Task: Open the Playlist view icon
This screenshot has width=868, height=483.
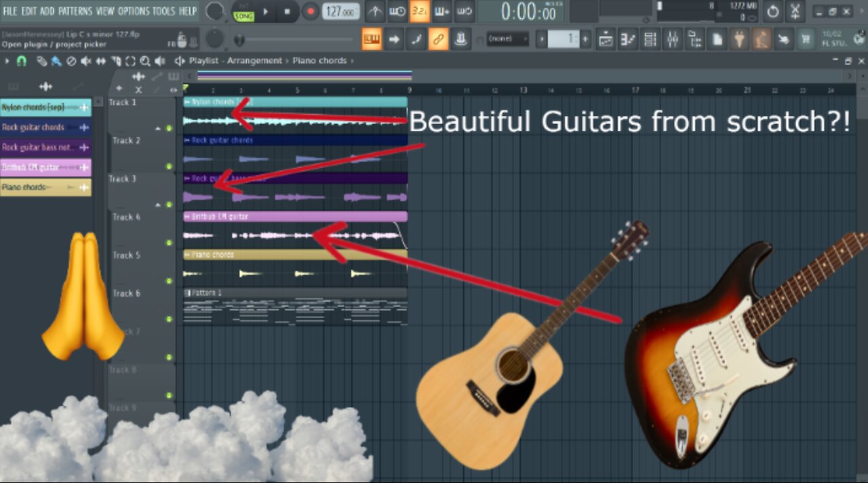Action: pos(606,39)
